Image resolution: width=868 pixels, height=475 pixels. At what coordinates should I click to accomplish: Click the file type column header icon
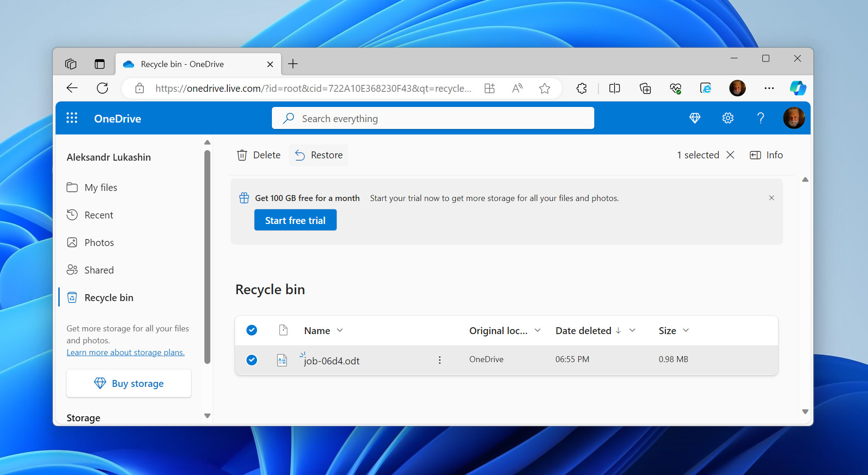(283, 330)
